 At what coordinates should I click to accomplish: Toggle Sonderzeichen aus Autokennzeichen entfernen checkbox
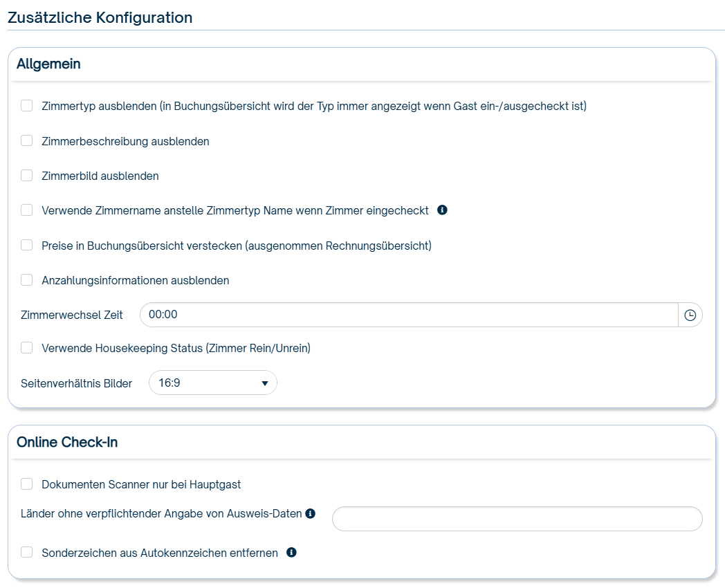pyautogui.click(x=27, y=553)
